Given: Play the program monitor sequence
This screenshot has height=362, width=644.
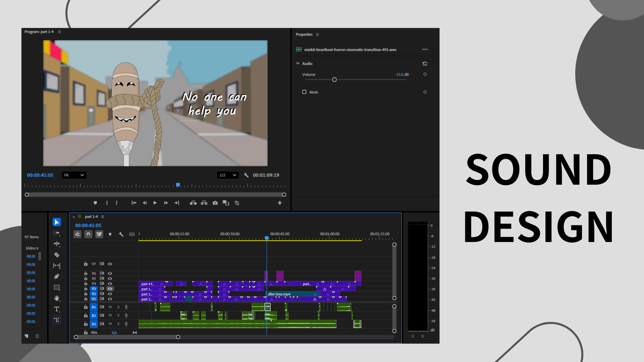Looking at the screenshot, I should [155, 203].
